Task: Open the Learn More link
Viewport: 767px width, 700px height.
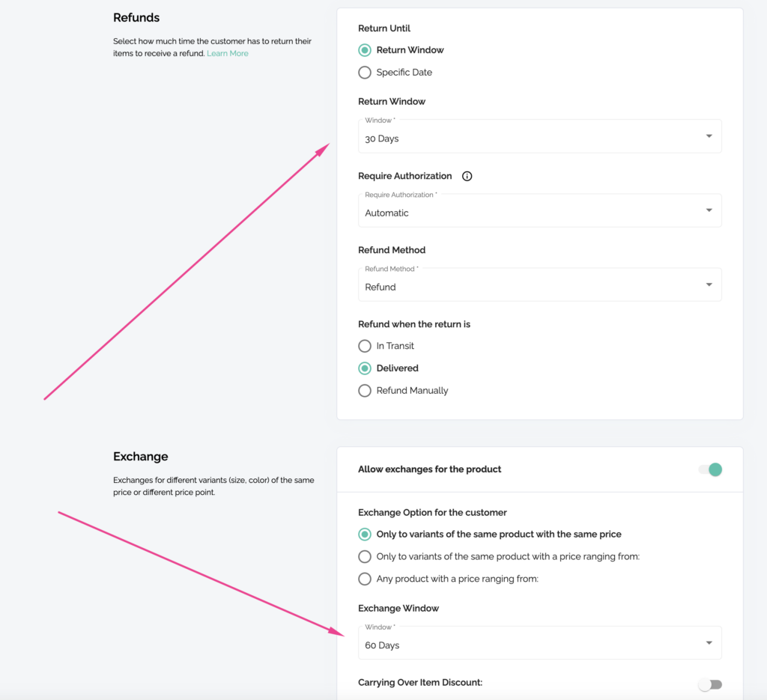Action: tap(228, 54)
